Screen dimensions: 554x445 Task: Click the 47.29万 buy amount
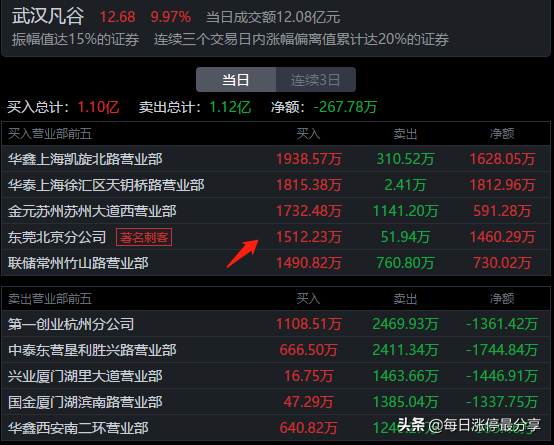tap(308, 402)
